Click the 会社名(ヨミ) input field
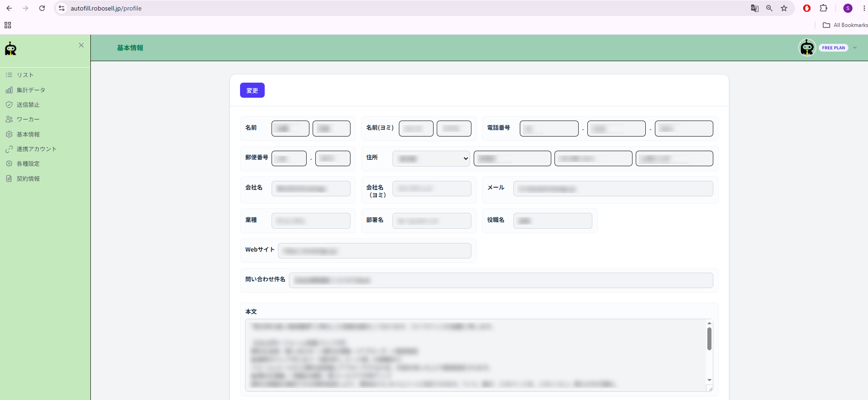This screenshot has width=868, height=400. tap(432, 189)
